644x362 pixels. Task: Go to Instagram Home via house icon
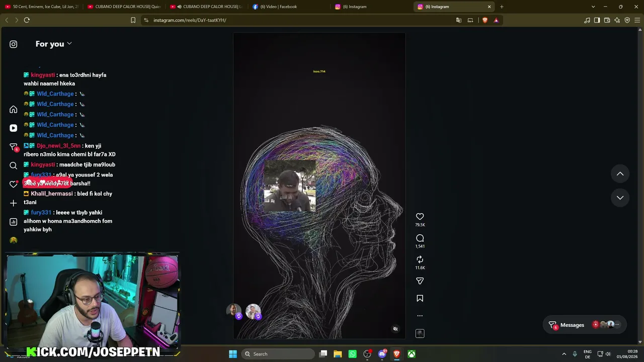pyautogui.click(x=14, y=110)
